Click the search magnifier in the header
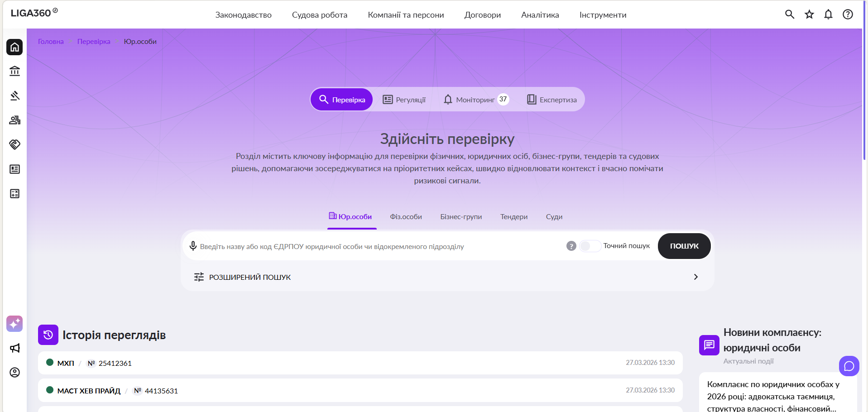Screen dimensions: 868x412 click(790, 14)
